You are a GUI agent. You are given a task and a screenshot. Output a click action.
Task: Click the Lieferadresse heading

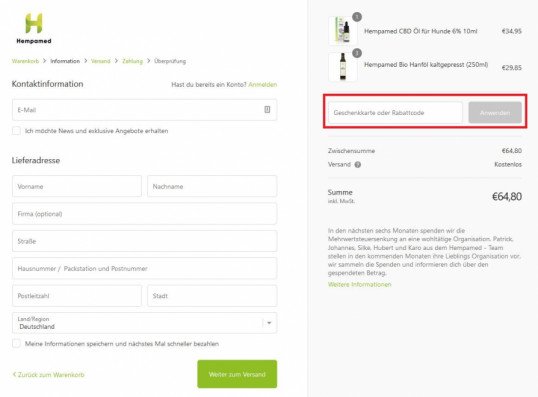36,160
